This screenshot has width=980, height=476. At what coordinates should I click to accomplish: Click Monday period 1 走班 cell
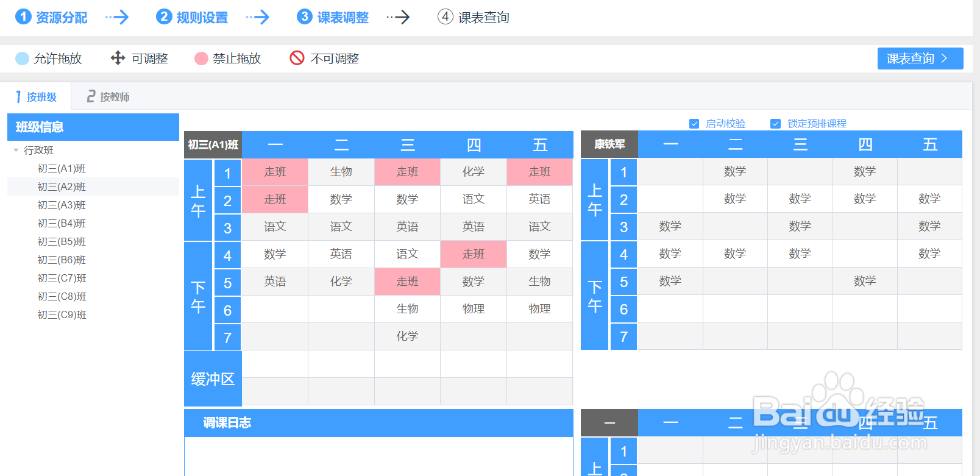point(275,172)
